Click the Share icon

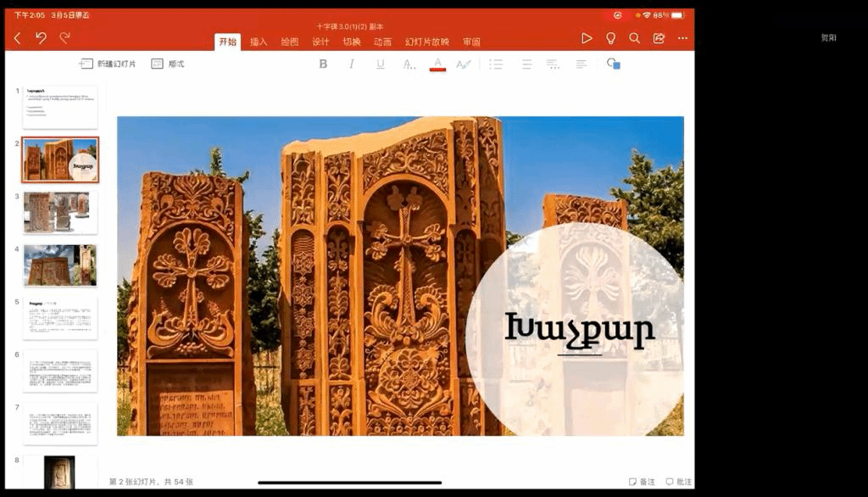[659, 38]
